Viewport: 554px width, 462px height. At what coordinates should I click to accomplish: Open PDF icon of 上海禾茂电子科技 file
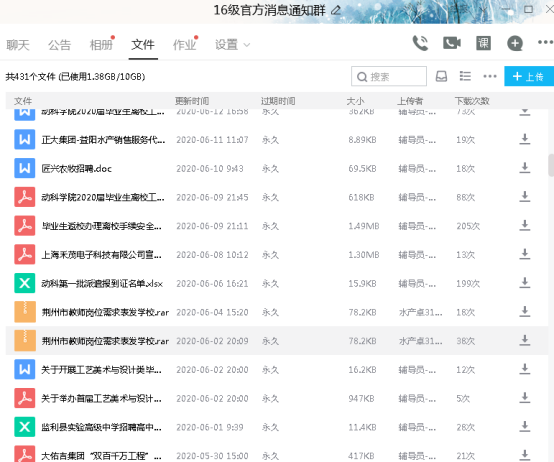coord(25,254)
